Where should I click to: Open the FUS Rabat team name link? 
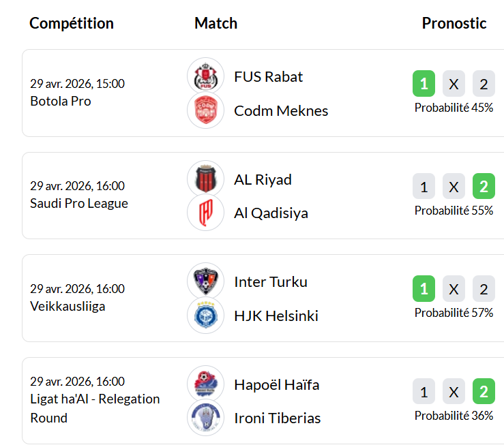click(x=268, y=76)
